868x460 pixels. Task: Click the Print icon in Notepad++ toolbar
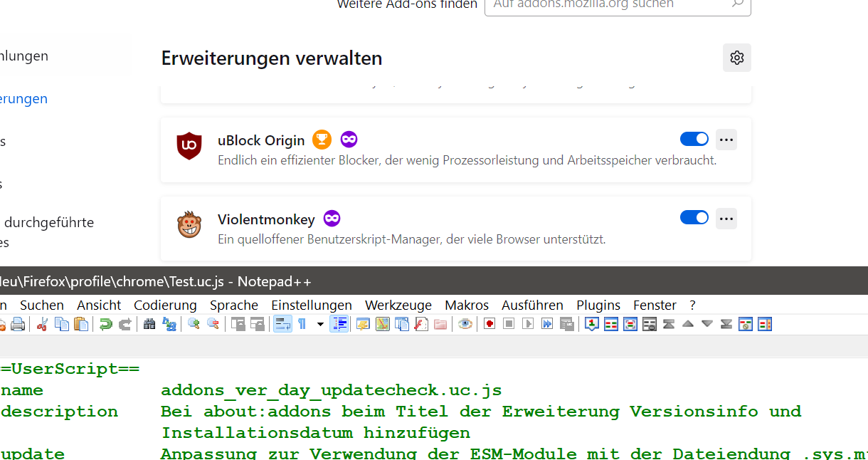[18, 324]
